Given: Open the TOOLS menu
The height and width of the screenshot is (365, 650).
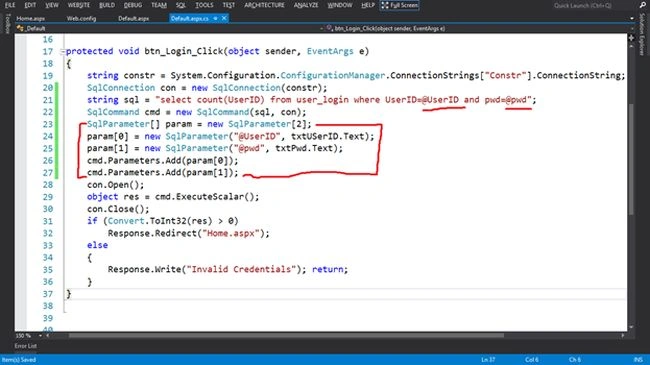Looking at the screenshot, I should click(204, 5).
